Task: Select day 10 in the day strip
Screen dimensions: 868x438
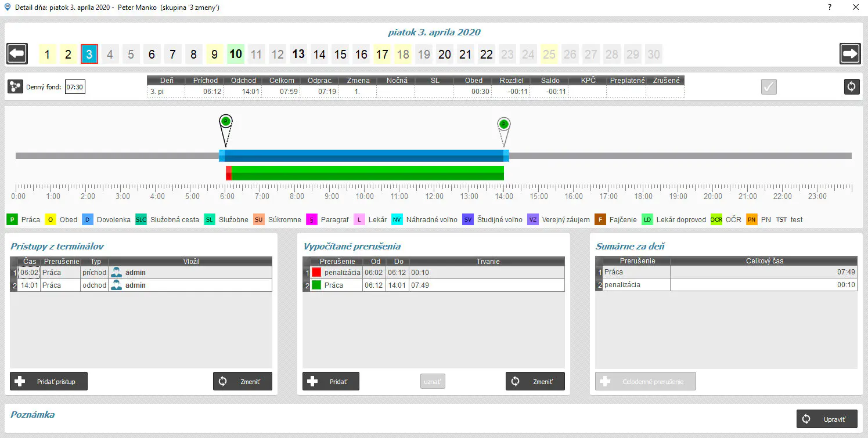Action: point(236,54)
